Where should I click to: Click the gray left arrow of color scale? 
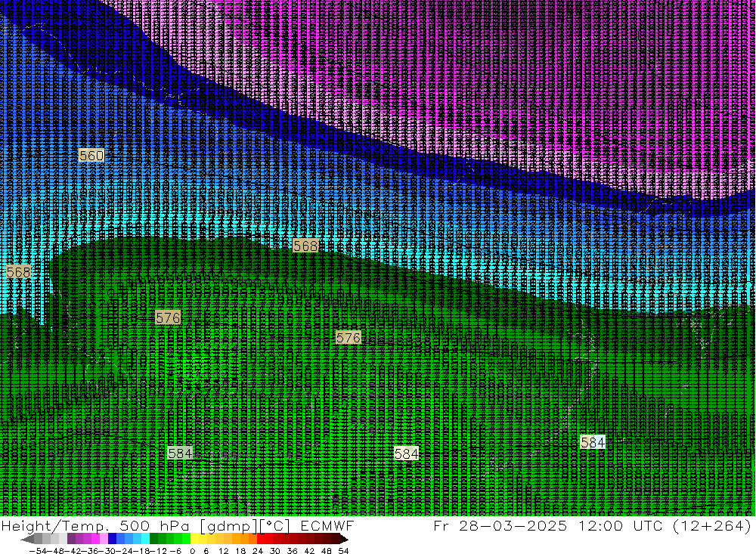point(27,540)
